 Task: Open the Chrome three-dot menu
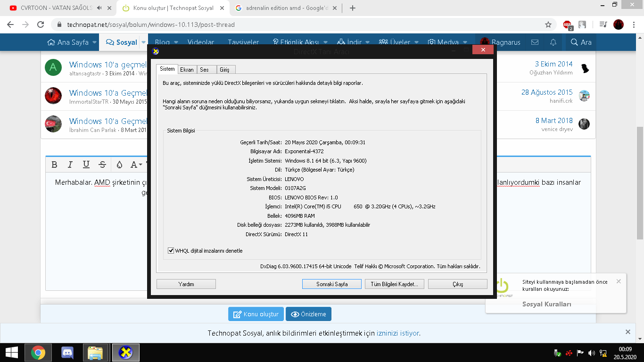click(634, 25)
